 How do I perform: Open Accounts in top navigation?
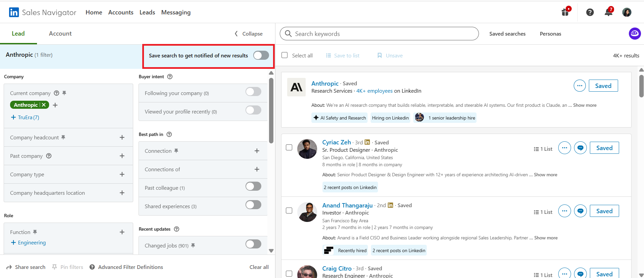[121, 12]
